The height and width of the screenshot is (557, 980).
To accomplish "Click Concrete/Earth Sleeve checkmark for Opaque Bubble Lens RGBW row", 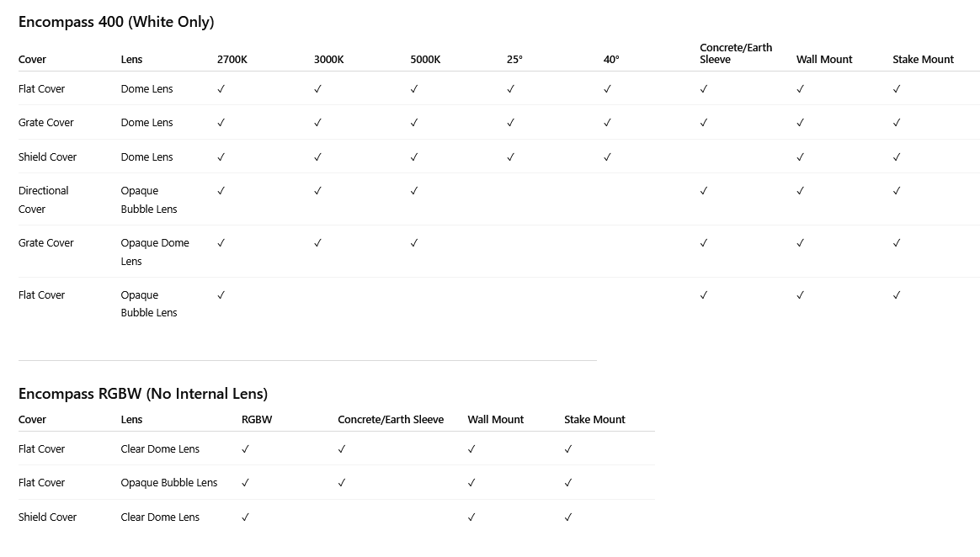I will tap(342, 483).
